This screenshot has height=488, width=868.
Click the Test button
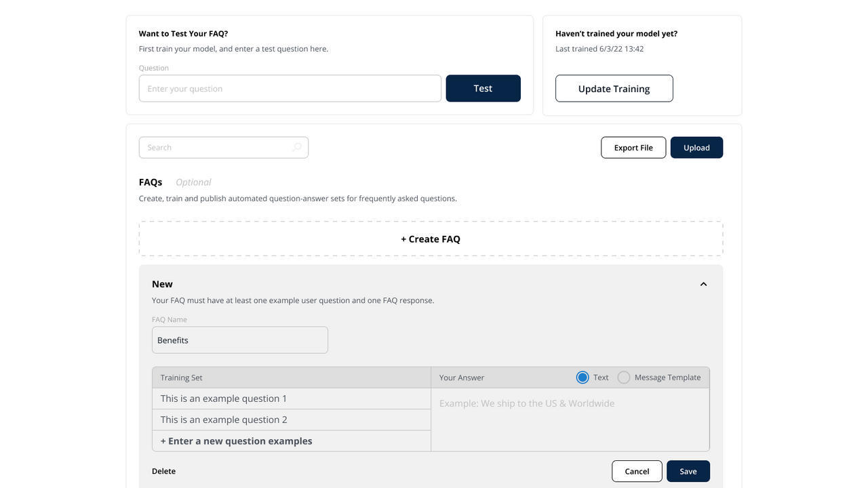483,88
